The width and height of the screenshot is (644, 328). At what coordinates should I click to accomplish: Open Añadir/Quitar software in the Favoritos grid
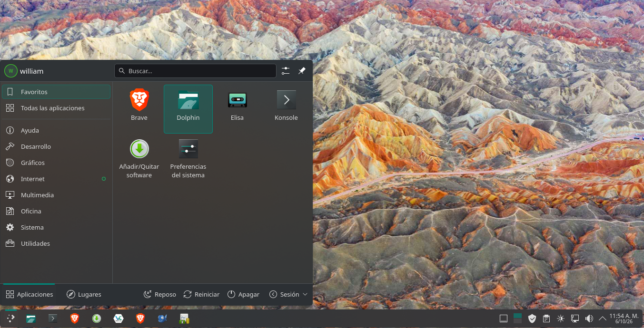pos(139,158)
